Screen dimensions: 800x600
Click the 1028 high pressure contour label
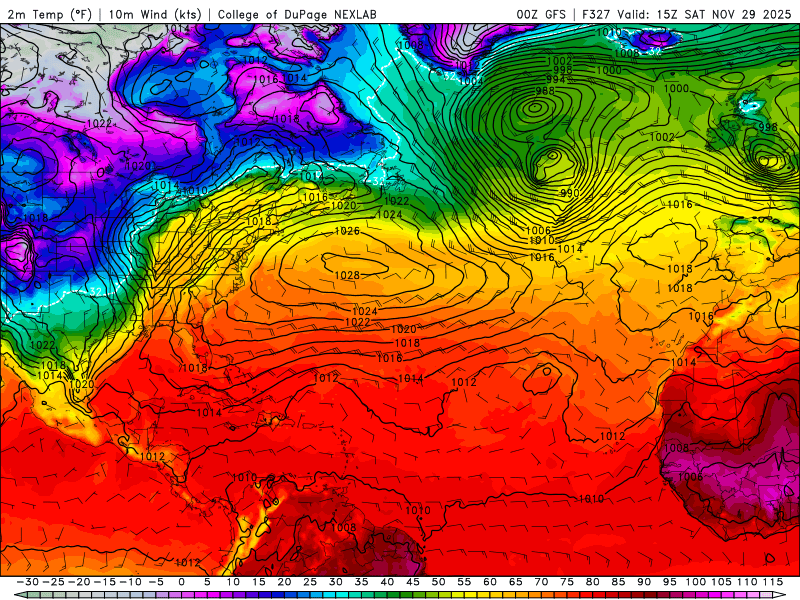coord(347,276)
